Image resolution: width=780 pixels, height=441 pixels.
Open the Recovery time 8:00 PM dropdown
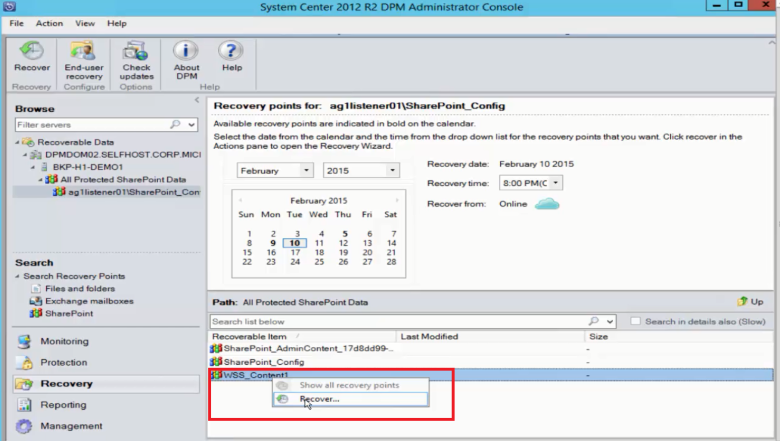(x=556, y=183)
